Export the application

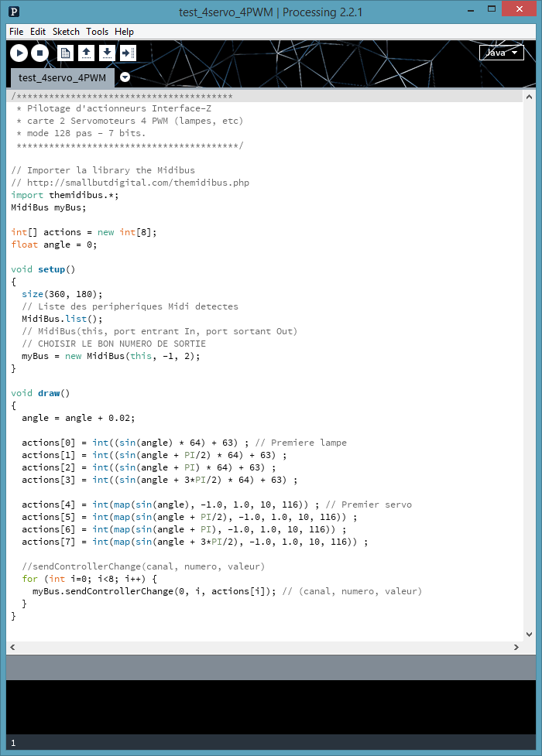pyautogui.click(x=129, y=53)
